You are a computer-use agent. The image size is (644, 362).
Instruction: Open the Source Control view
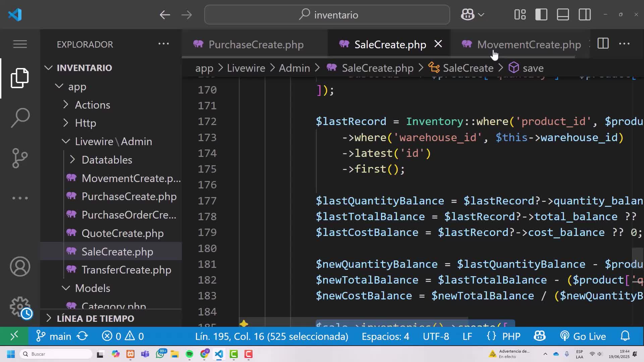coord(20,158)
